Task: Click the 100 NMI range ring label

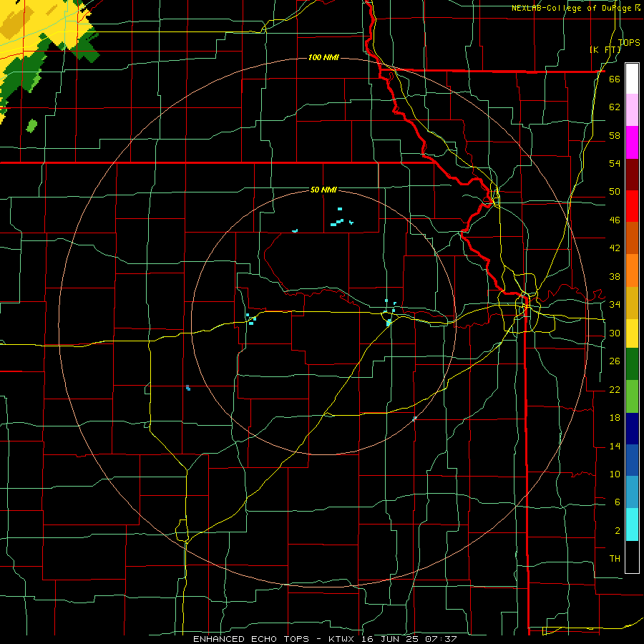Action: (323, 57)
